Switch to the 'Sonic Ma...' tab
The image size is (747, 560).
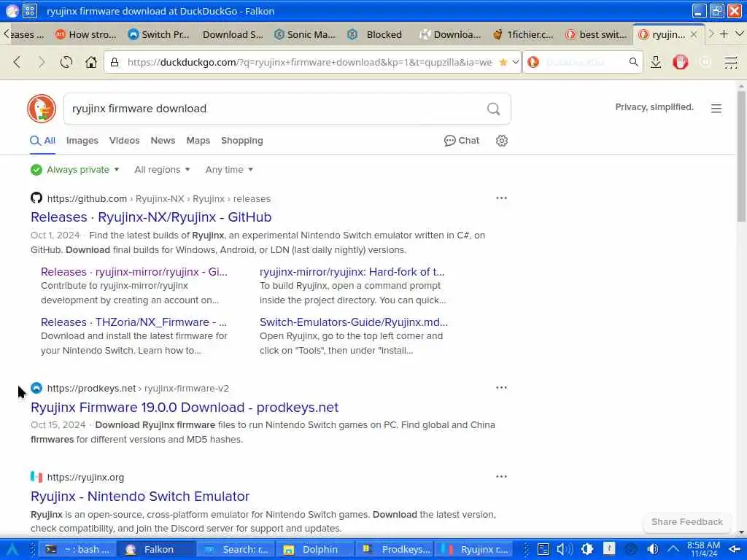click(x=305, y=34)
